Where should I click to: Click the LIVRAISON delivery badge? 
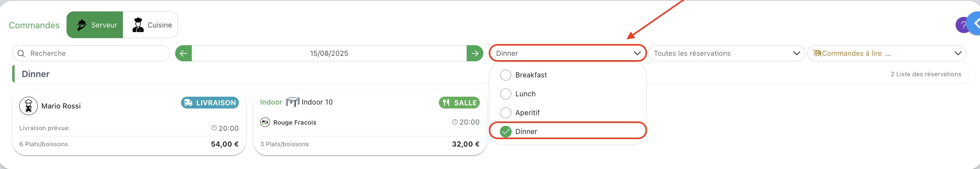click(210, 103)
